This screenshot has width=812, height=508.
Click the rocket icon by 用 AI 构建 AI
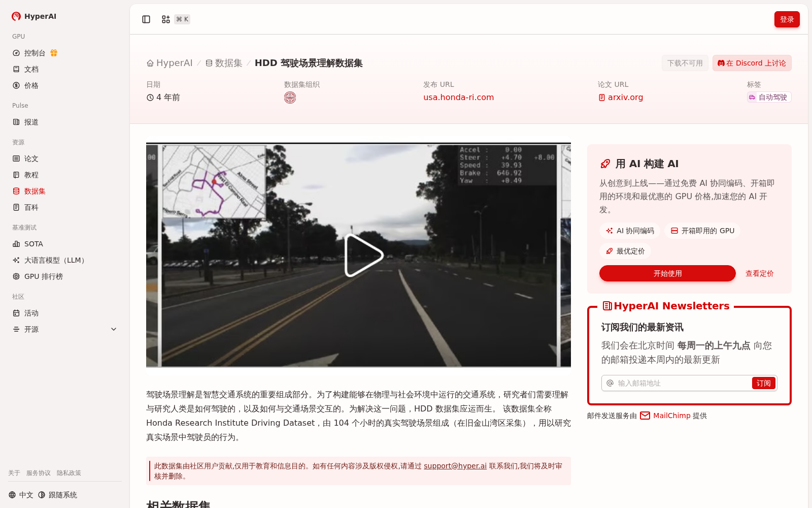605,164
